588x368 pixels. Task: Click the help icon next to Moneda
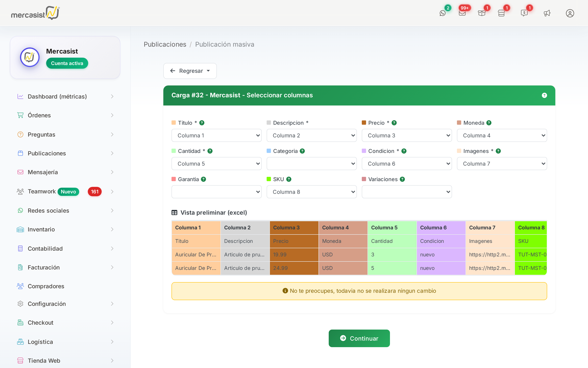point(489,123)
